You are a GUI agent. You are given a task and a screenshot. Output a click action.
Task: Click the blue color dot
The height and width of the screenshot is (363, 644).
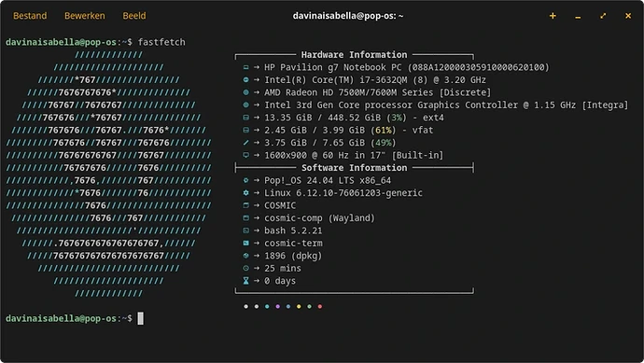pos(287,306)
